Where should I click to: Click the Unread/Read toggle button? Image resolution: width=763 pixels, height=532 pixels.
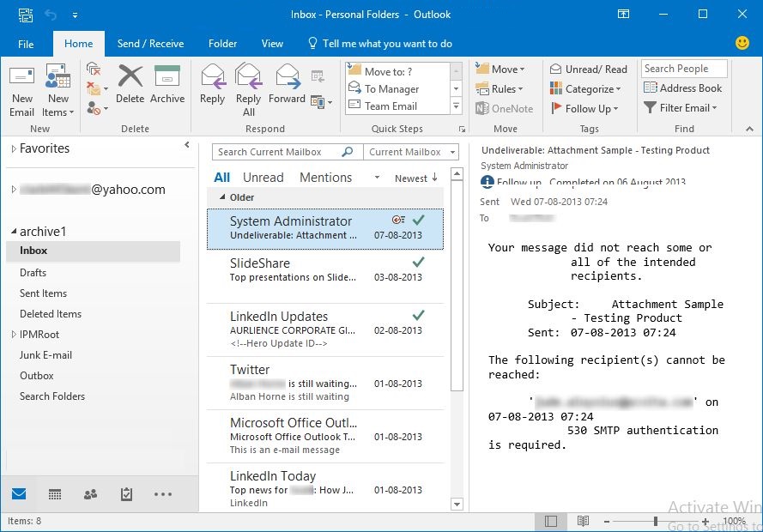[588, 69]
